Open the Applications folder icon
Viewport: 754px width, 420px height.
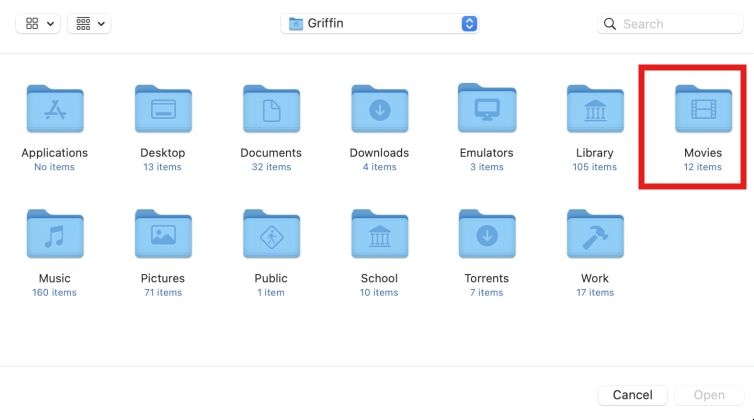(55, 109)
